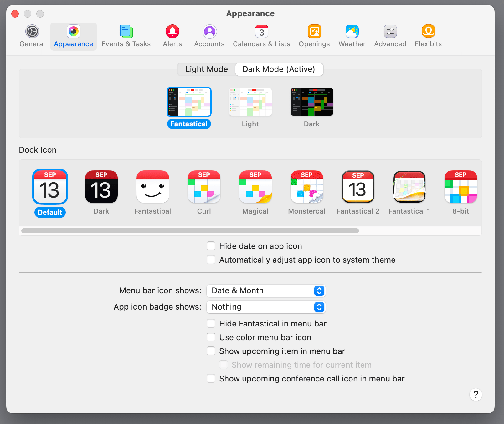
Task: Close the Appearance preferences window
Action: 15,14
